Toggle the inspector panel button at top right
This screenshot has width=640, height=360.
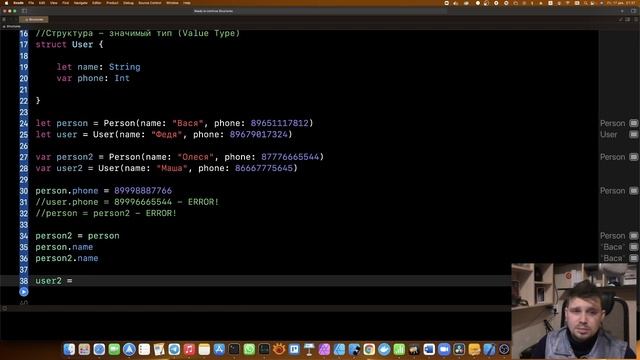[x=633, y=11]
